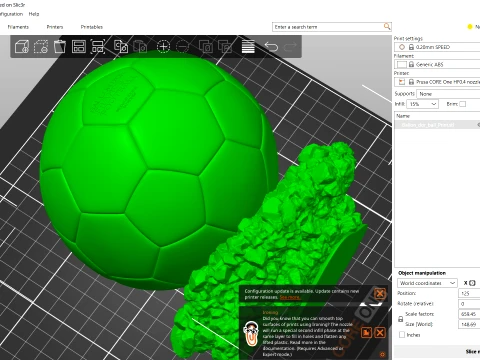Open the Configuration menu
Screen dimensions: 480x360
(11, 14)
